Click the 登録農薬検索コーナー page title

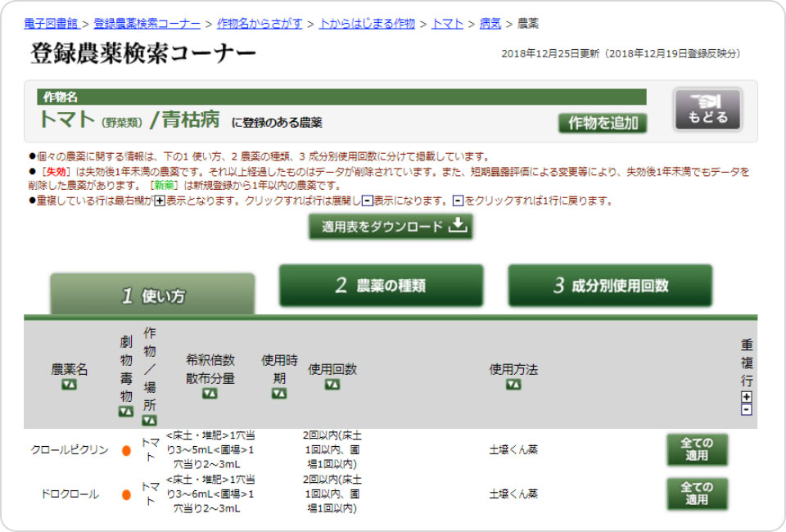point(143,53)
